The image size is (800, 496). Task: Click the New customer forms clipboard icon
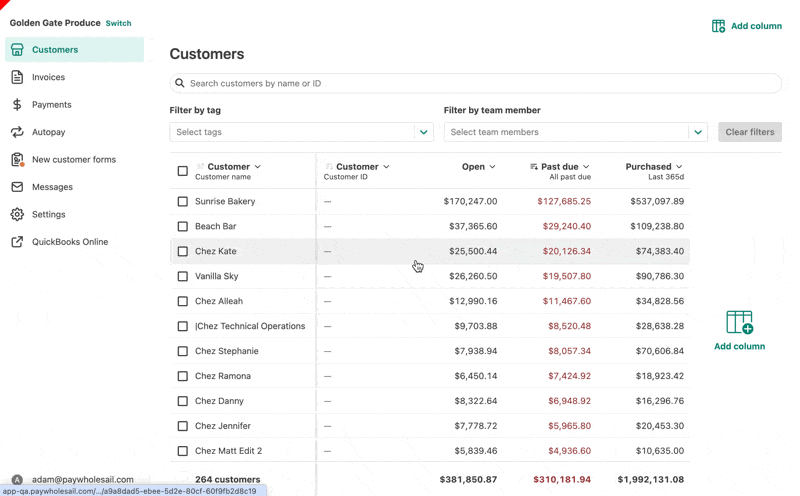(17, 159)
